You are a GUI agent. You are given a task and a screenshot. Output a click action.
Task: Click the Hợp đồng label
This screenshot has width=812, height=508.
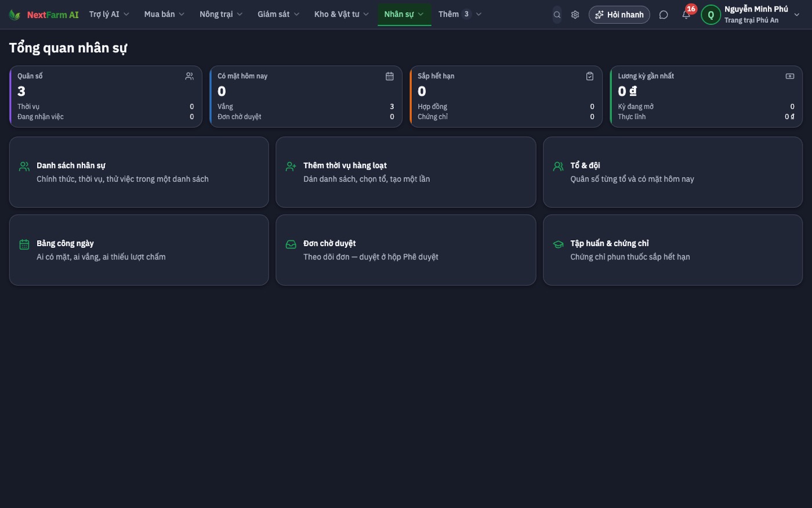pyautogui.click(x=432, y=107)
